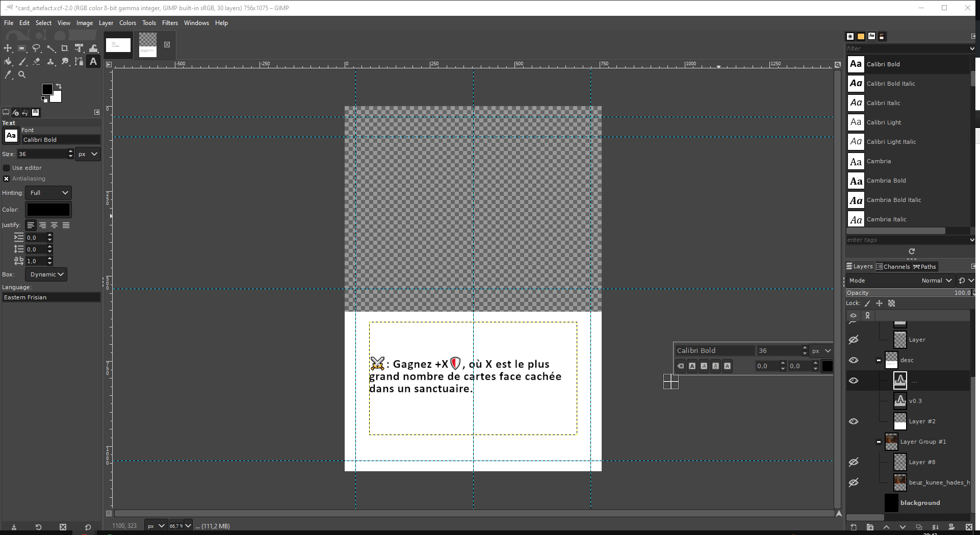Select the Crop tool
The image size is (980, 535).
coord(65,48)
